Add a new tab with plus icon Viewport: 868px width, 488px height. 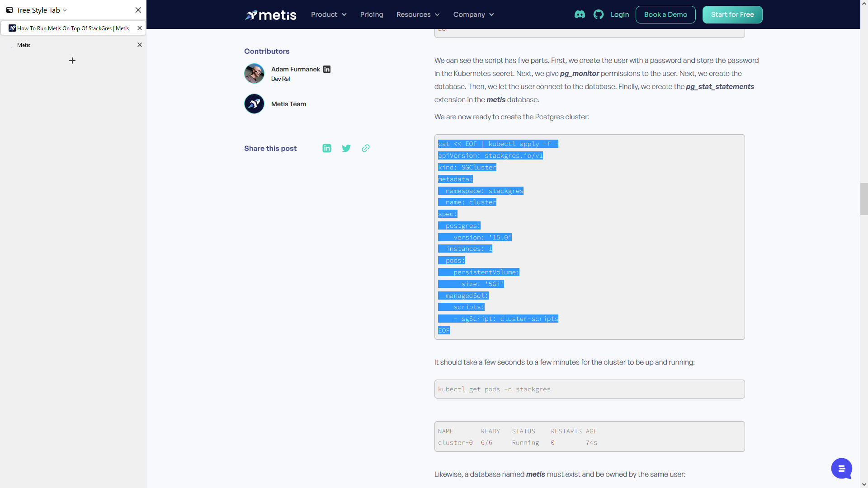(x=72, y=61)
